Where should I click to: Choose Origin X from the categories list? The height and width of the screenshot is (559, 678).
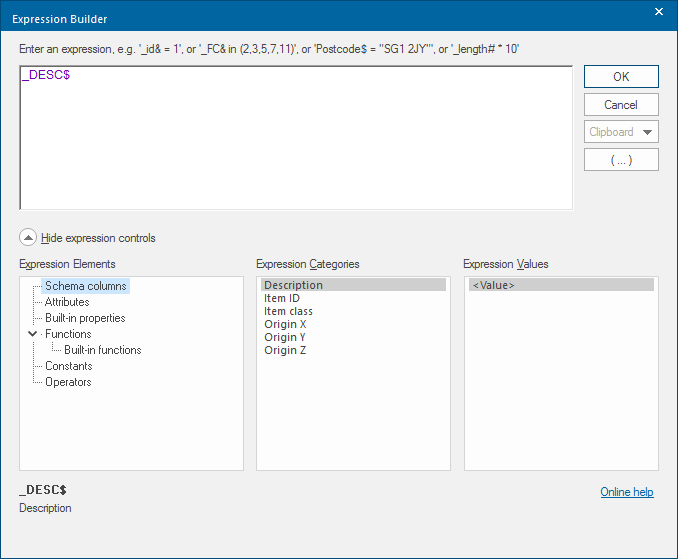285,324
